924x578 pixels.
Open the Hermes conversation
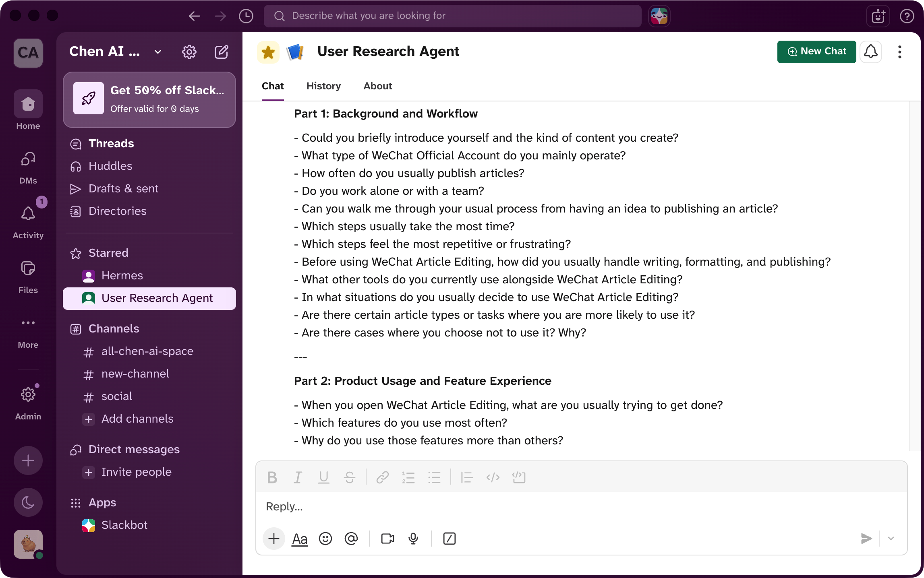[x=149, y=276]
